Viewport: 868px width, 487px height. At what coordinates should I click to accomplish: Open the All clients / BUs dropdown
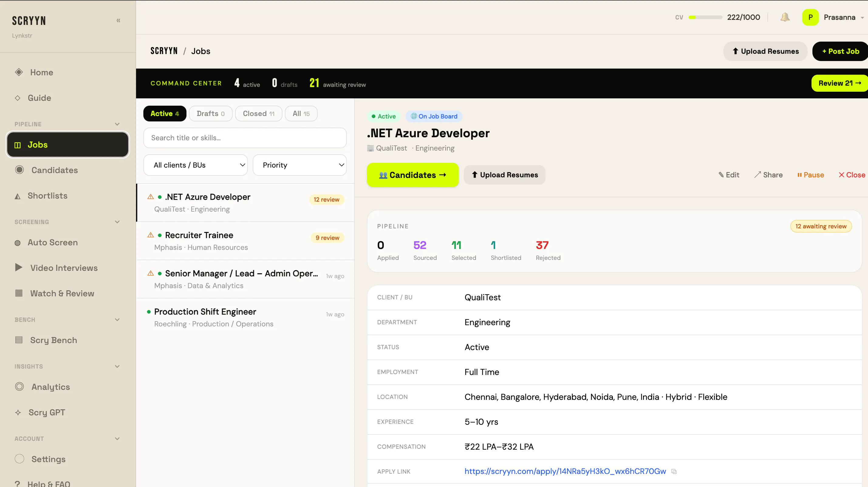click(x=195, y=165)
